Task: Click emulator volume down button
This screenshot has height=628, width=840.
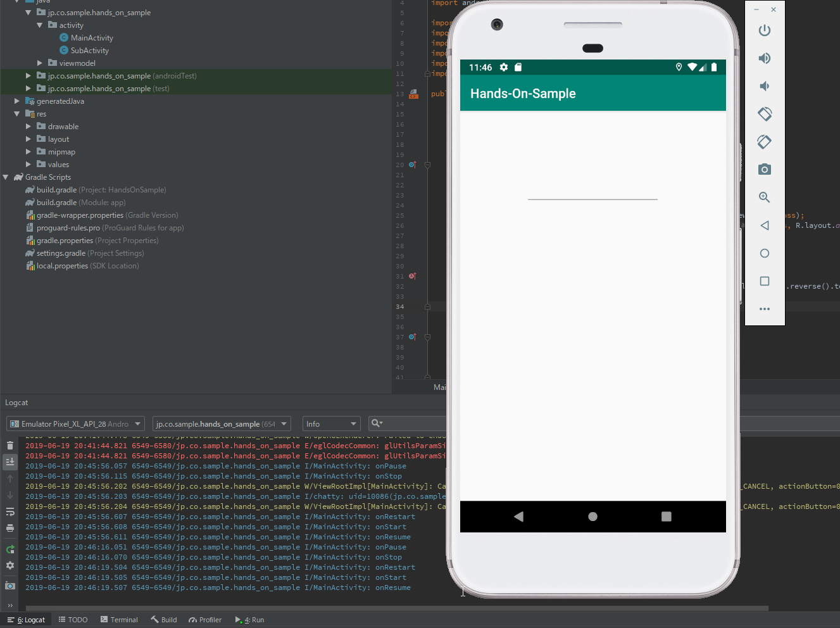Action: click(765, 86)
